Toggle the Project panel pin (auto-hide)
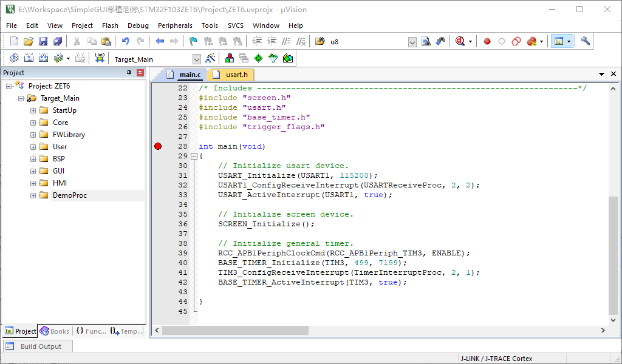This screenshot has width=622, height=364. pos(129,73)
